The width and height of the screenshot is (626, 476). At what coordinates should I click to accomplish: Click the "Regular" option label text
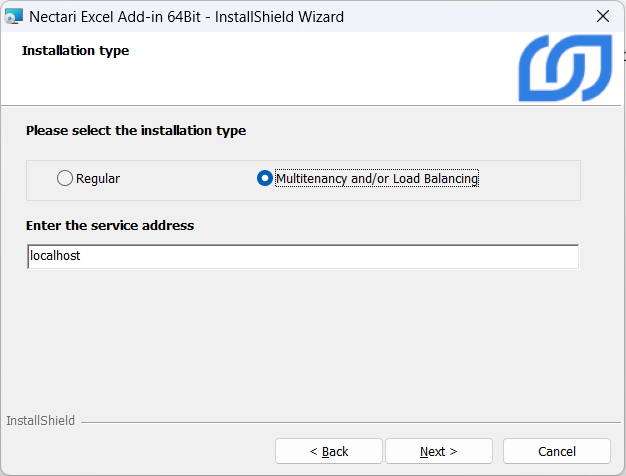pyautogui.click(x=98, y=179)
